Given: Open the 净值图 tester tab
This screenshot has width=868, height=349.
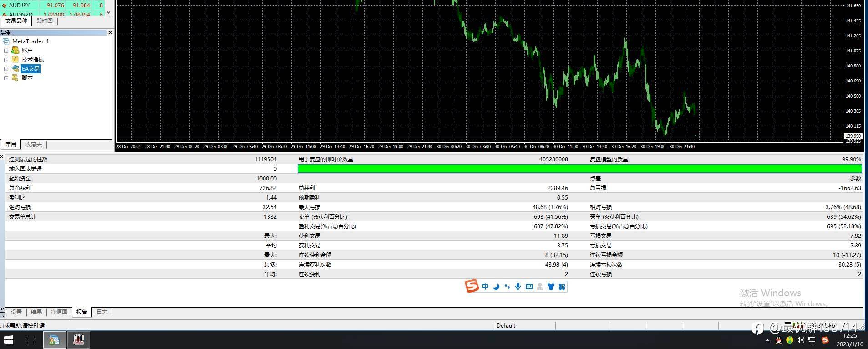Looking at the screenshot, I should tap(59, 312).
